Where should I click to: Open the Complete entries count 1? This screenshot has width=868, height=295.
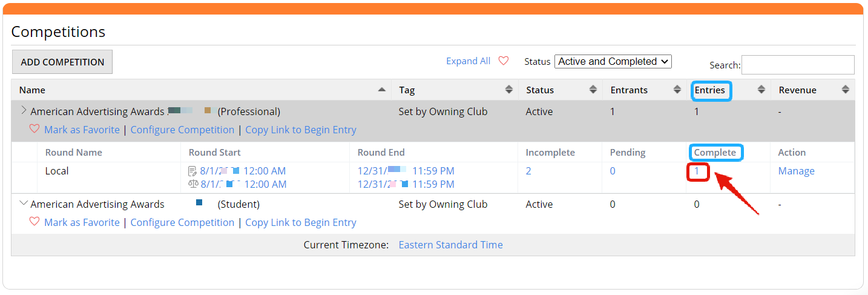697,171
